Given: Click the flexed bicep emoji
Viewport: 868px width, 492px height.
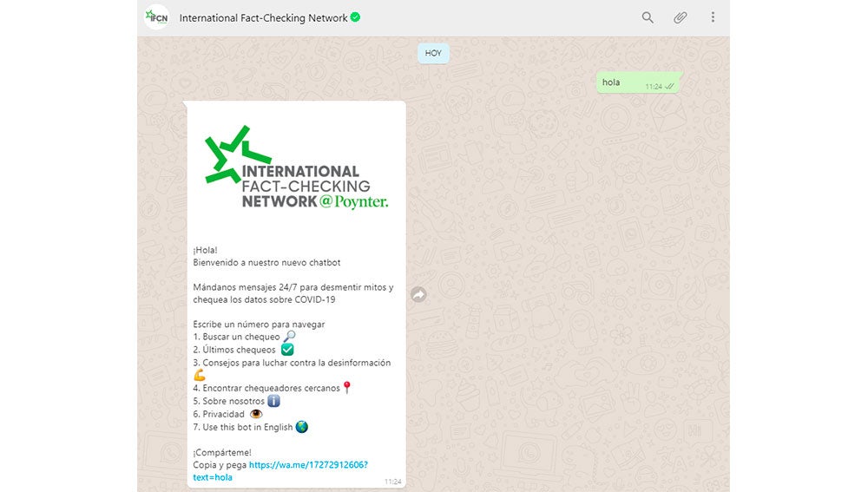Looking at the screenshot, I should point(200,375).
